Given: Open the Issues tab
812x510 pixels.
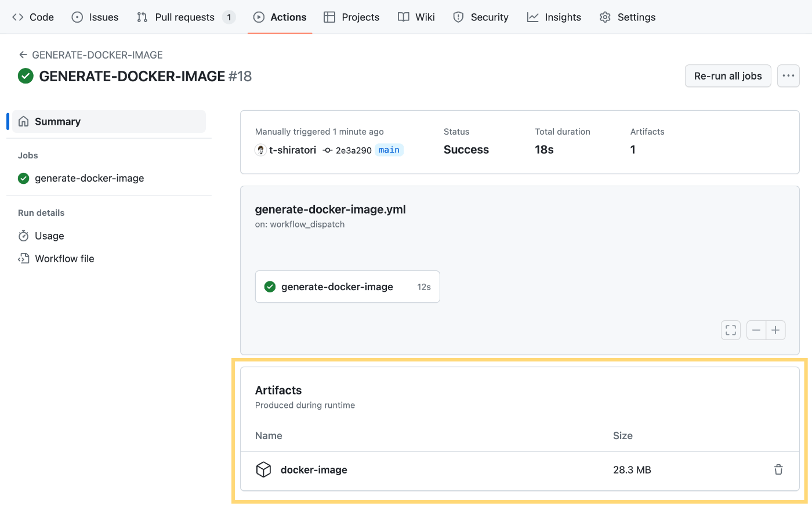Looking at the screenshot, I should click(x=95, y=17).
